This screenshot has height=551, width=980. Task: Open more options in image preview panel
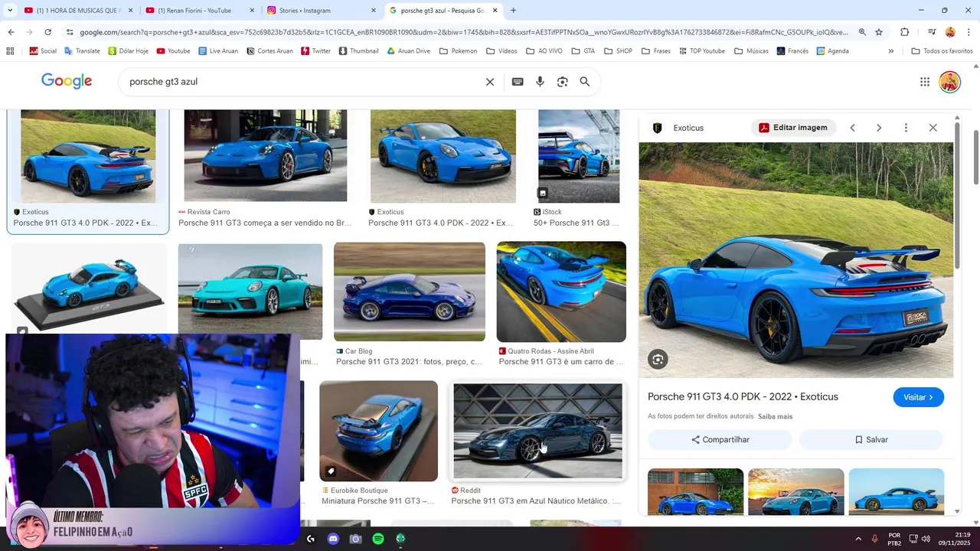[906, 128]
